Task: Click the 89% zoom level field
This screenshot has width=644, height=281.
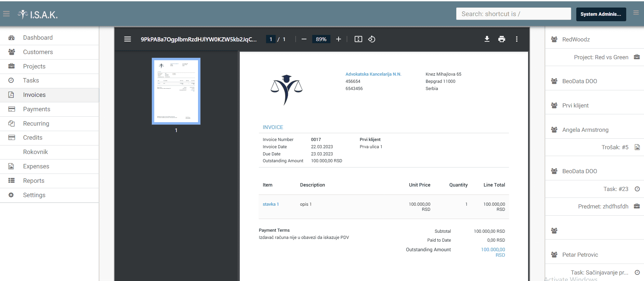Action: click(x=321, y=39)
